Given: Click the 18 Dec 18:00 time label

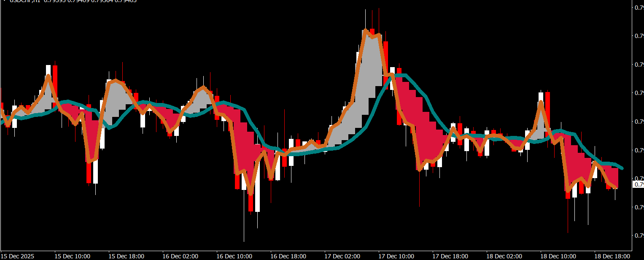Looking at the screenshot, I should [x=612, y=256].
